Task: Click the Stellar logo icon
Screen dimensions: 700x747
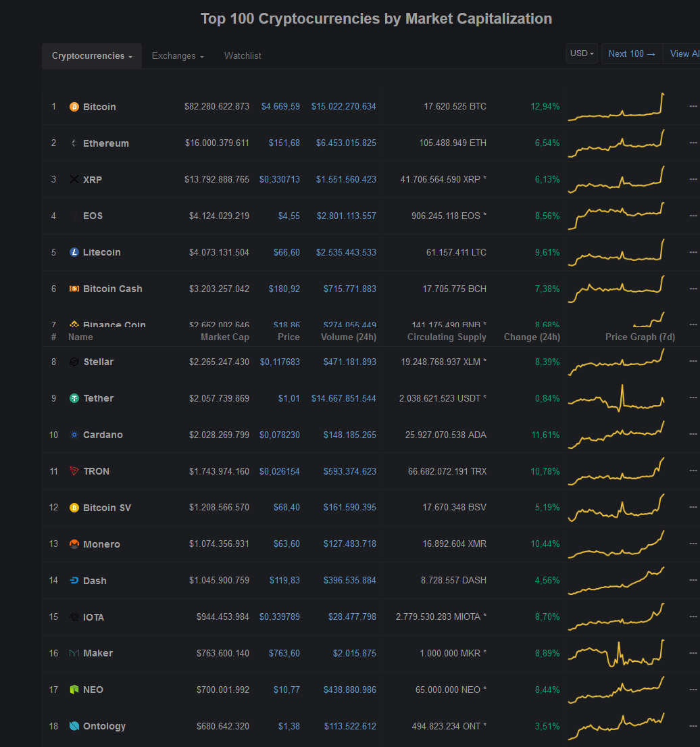Action: pos(74,362)
